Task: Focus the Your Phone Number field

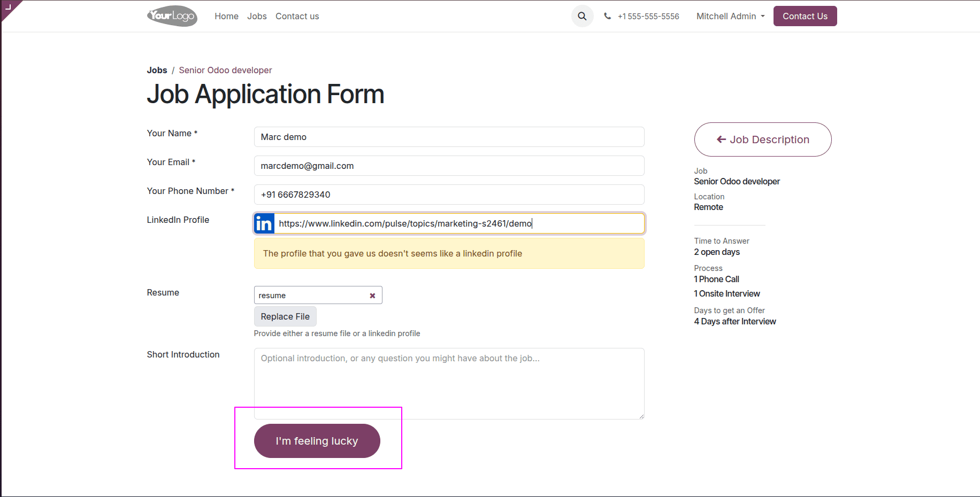Action: [449, 195]
